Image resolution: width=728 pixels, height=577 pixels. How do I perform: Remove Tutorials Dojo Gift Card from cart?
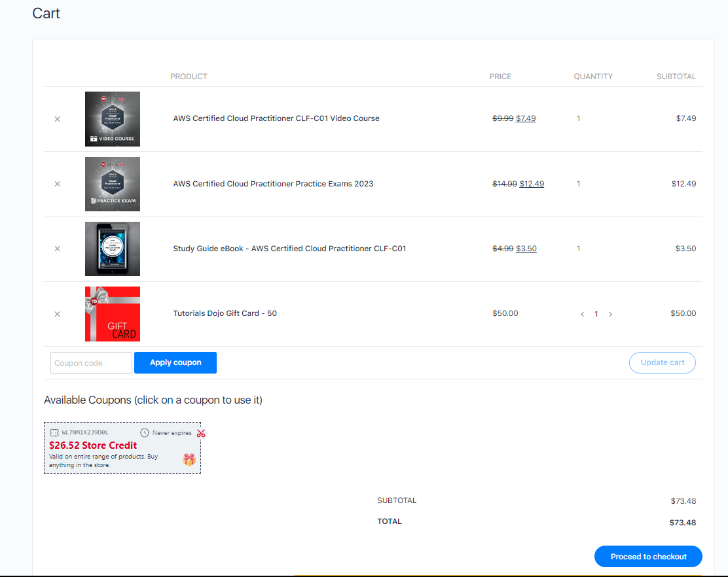click(x=57, y=314)
